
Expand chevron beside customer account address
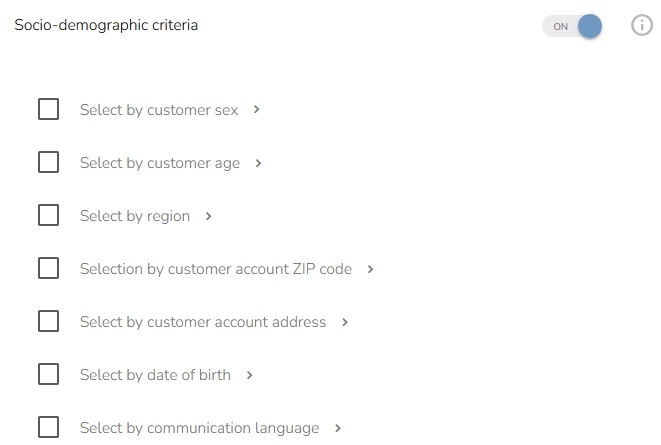345,322
